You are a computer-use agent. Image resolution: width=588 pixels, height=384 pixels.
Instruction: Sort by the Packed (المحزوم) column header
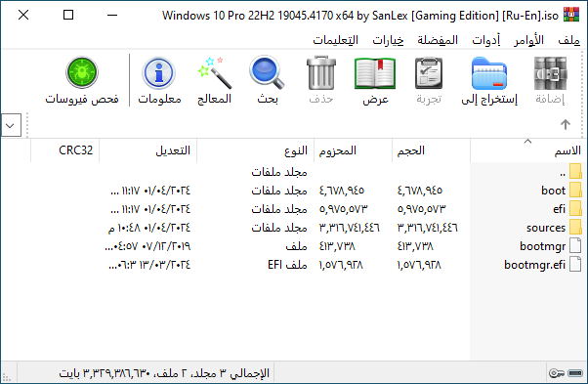(x=353, y=150)
